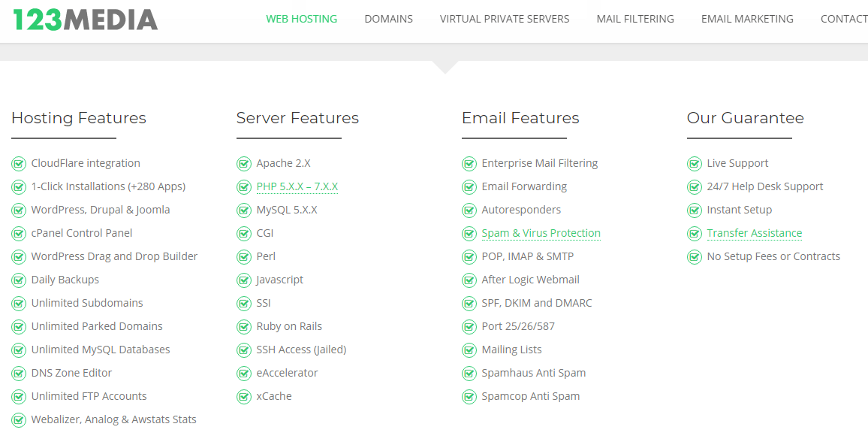Click the check icon next to POP, IMAP & SMTP
This screenshot has width=868, height=448.
point(469,257)
